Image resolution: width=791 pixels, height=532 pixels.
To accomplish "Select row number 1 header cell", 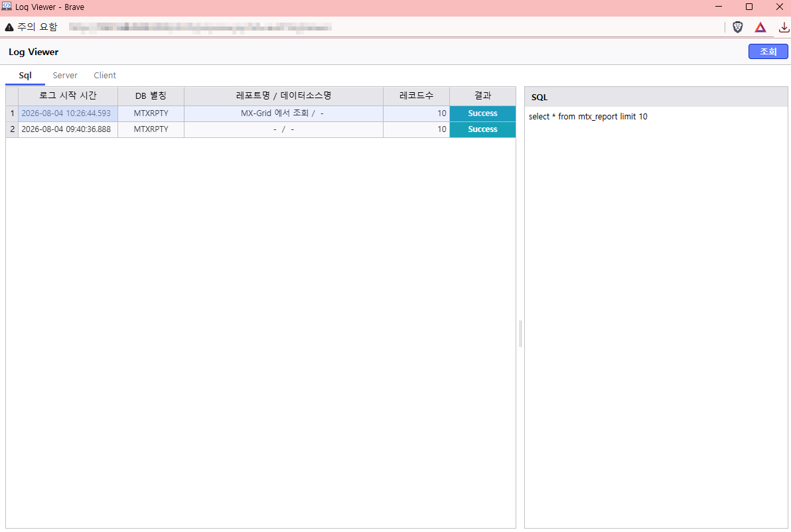I will [12, 113].
